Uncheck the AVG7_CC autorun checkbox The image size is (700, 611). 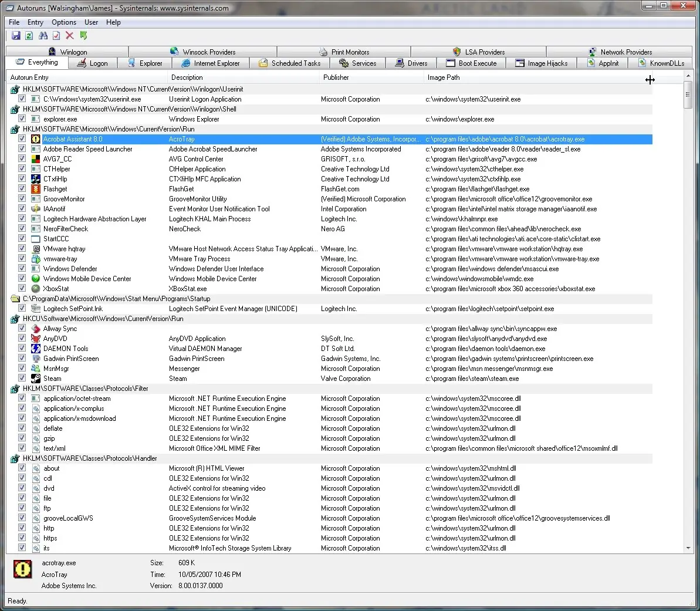(x=22, y=158)
